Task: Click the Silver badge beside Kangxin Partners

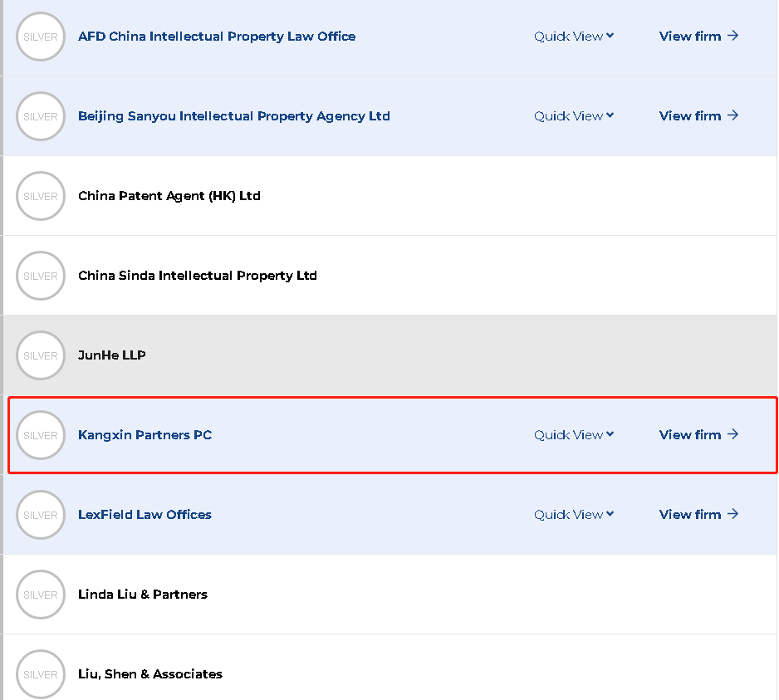Action: point(41,435)
